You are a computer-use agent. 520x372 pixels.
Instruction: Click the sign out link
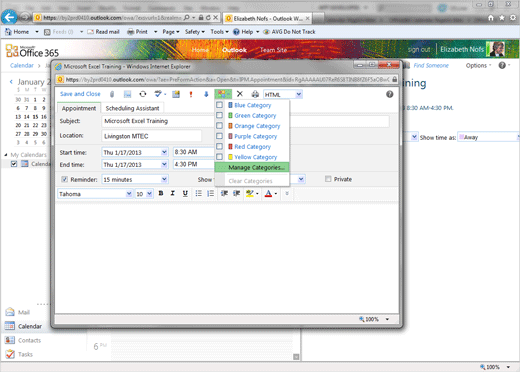419,49
